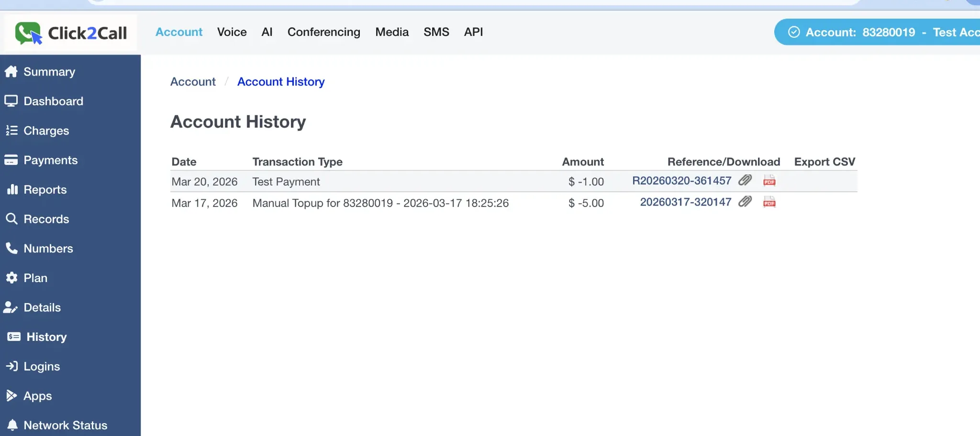Open the Summary sidebar icon
This screenshot has height=436, width=980.
pyautogui.click(x=12, y=71)
